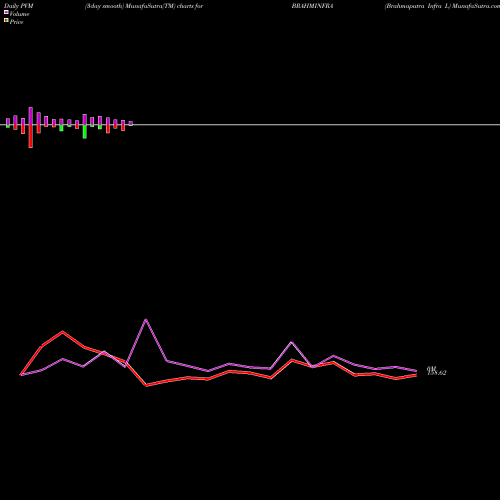Click the tallest green volume bar
Viewport: 500px width, 500px height.
tap(85, 132)
